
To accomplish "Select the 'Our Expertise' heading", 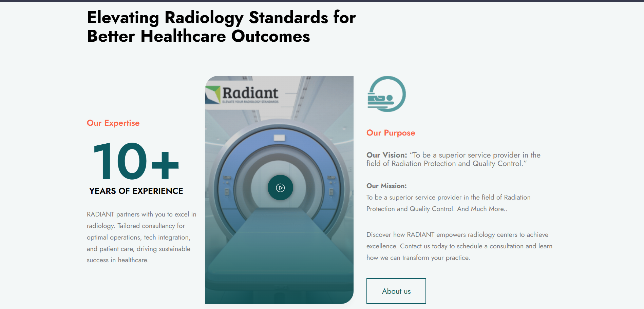I will pyautogui.click(x=113, y=123).
